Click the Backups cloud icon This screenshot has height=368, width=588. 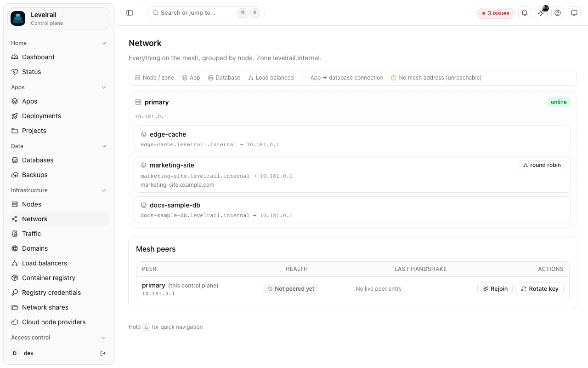pos(15,175)
